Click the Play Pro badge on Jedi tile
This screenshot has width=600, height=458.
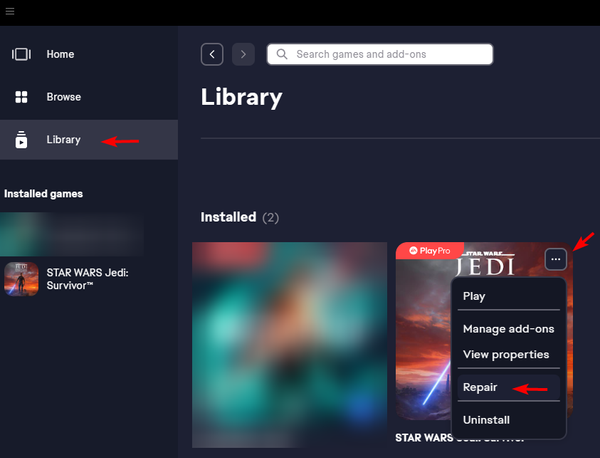pyautogui.click(x=429, y=252)
